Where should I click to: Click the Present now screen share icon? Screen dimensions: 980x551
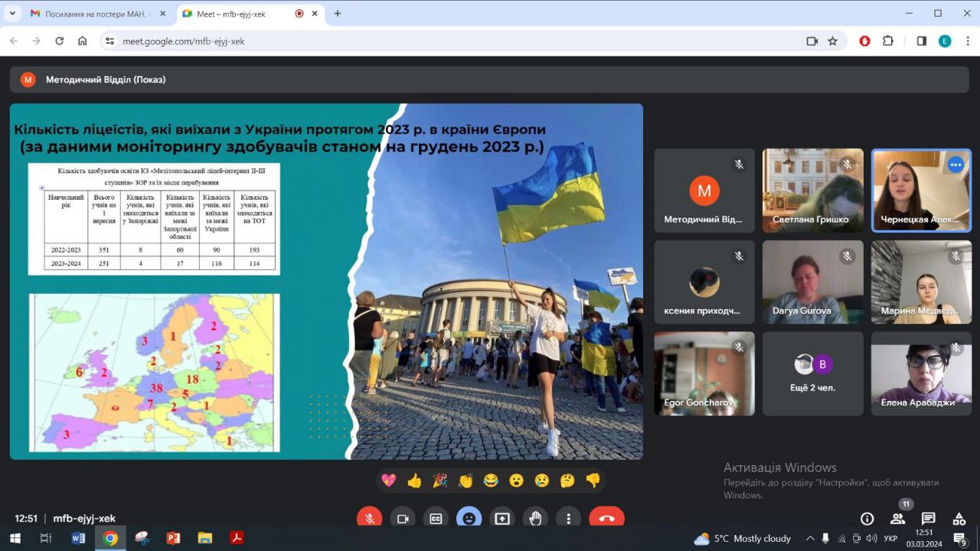(x=502, y=518)
